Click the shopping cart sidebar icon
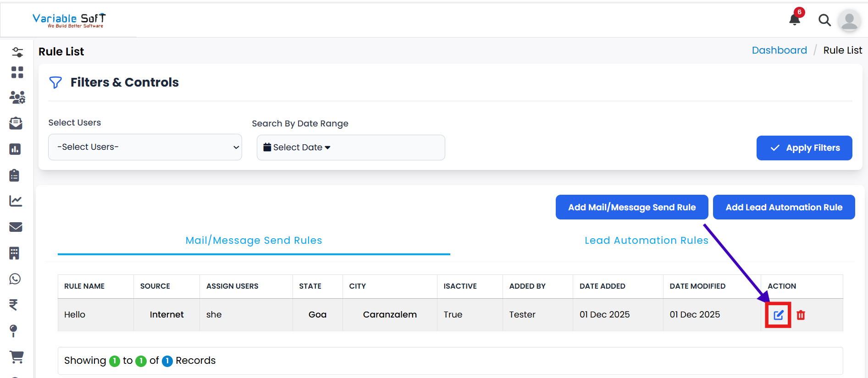The image size is (868, 378). [17, 356]
